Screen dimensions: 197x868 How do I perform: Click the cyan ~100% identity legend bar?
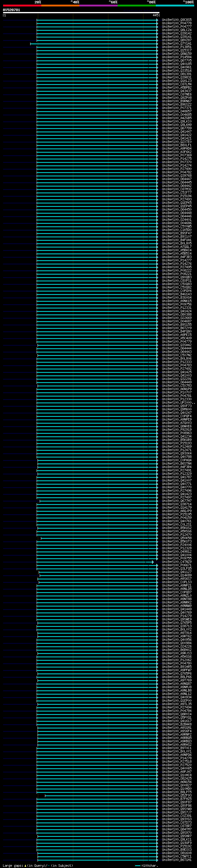point(175,6)
